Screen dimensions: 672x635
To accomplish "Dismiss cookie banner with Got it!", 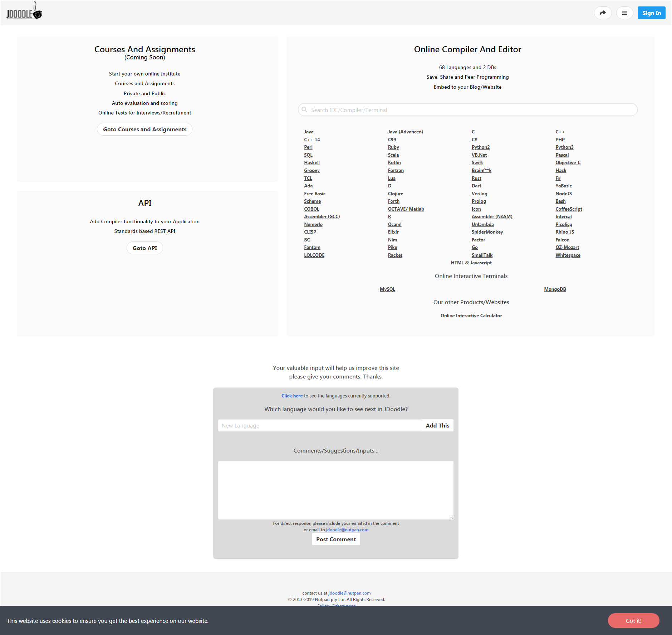I will (x=633, y=621).
